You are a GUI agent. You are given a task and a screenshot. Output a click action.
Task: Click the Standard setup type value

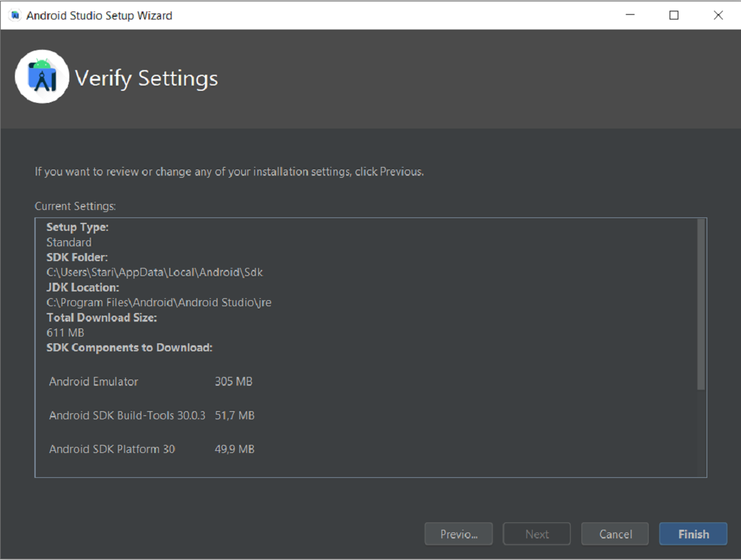click(x=69, y=243)
